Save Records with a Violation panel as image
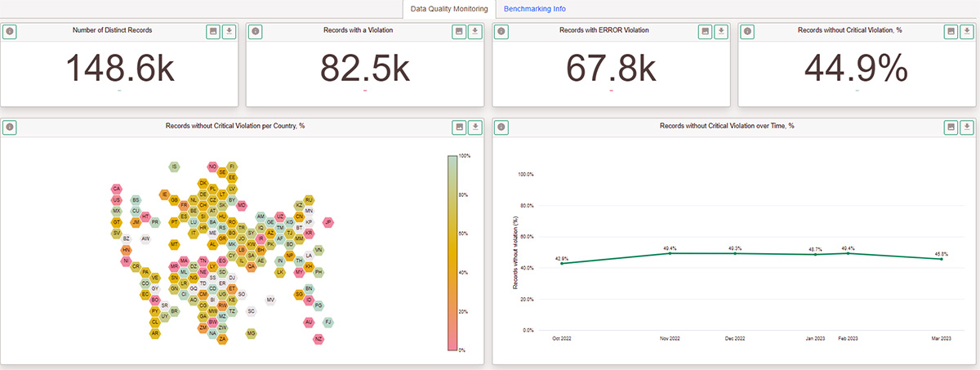The height and width of the screenshot is (370, 980). pyautogui.click(x=459, y=32)
